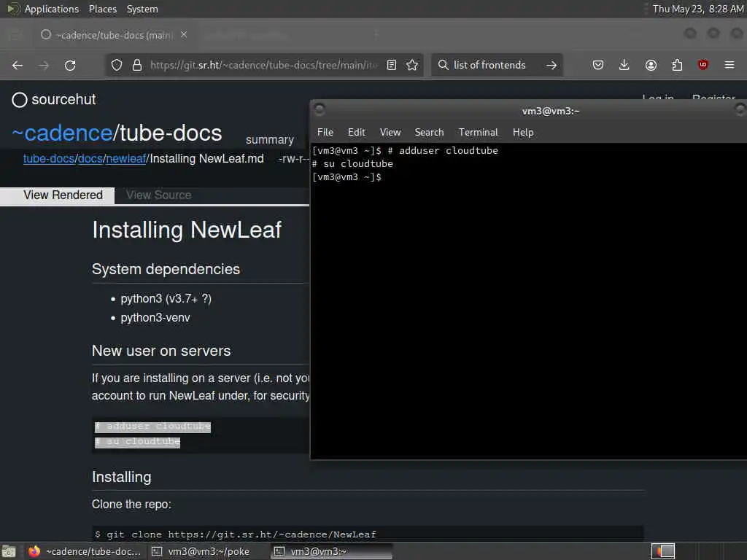Toggle reader view in address bar
The height and width of the screenshot is (560, 747).
coord(392,65)
